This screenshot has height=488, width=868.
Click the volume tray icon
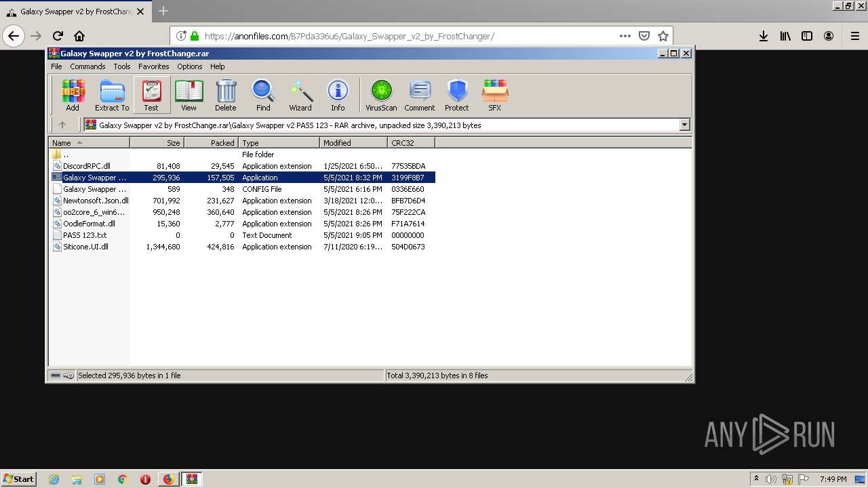[771, 479]
